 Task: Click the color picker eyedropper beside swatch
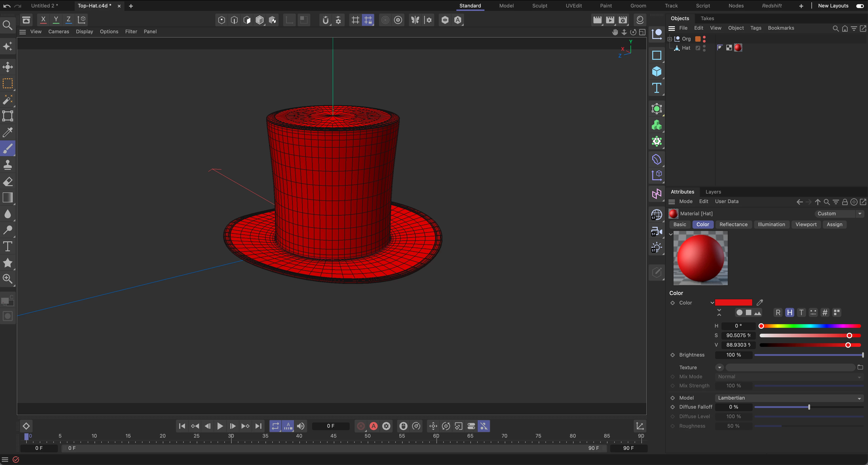759,302
